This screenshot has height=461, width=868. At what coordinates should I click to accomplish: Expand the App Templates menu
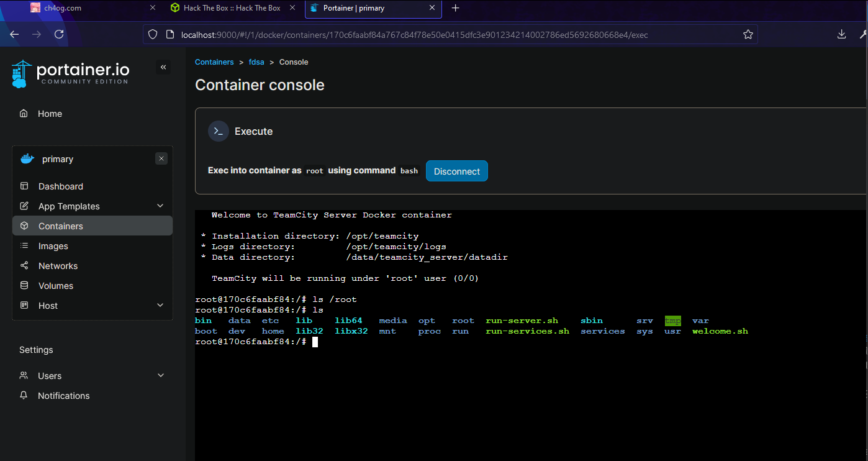(x=160, y=206)
